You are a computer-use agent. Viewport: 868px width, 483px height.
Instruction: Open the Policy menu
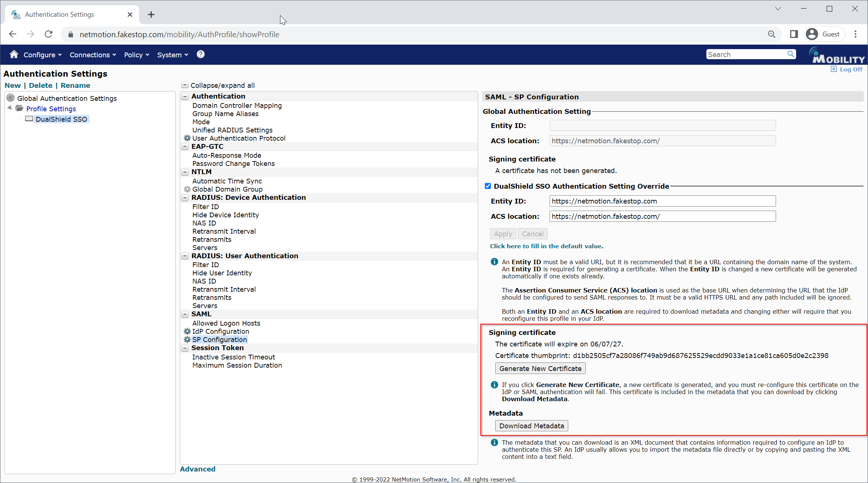(x=136, y=55)
